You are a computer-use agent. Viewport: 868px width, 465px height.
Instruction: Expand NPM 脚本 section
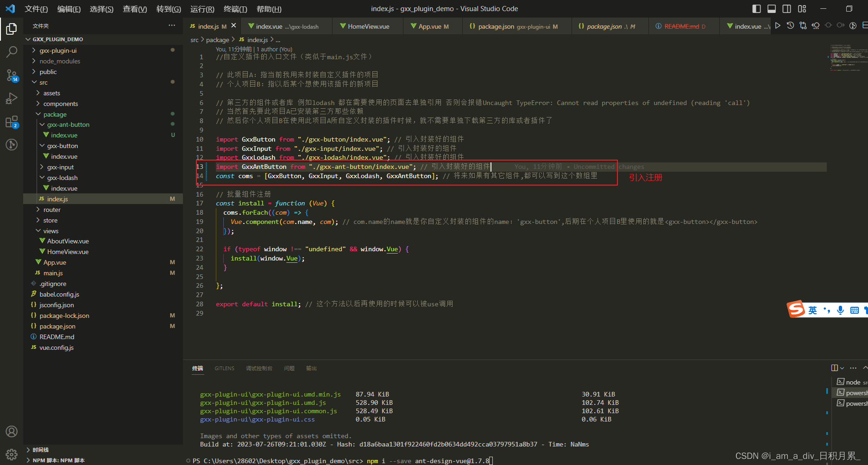[103, 460]
